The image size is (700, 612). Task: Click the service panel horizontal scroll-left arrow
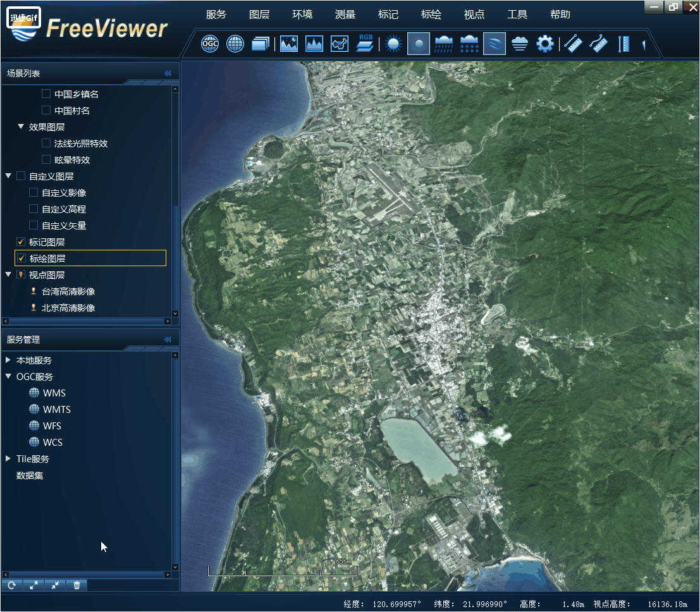(6, 575)
